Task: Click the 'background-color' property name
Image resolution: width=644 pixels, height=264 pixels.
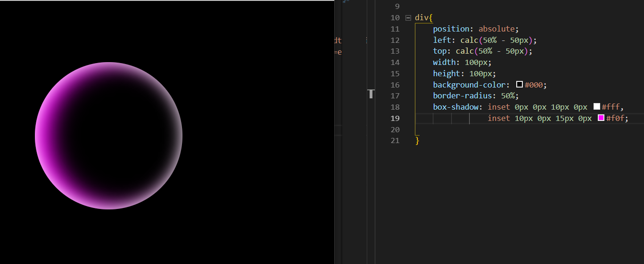Action: (469, 85)
